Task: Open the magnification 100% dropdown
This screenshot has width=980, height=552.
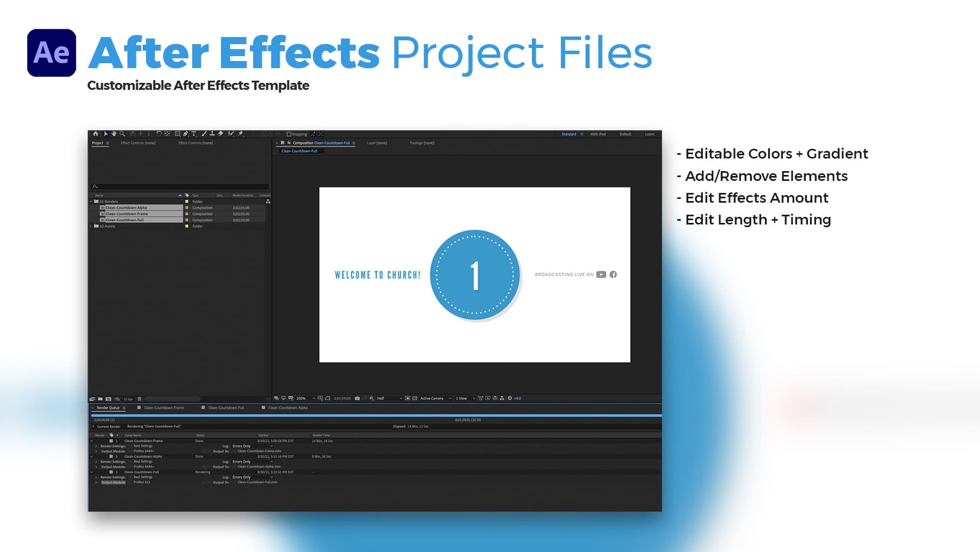Action: coord(305,398)
